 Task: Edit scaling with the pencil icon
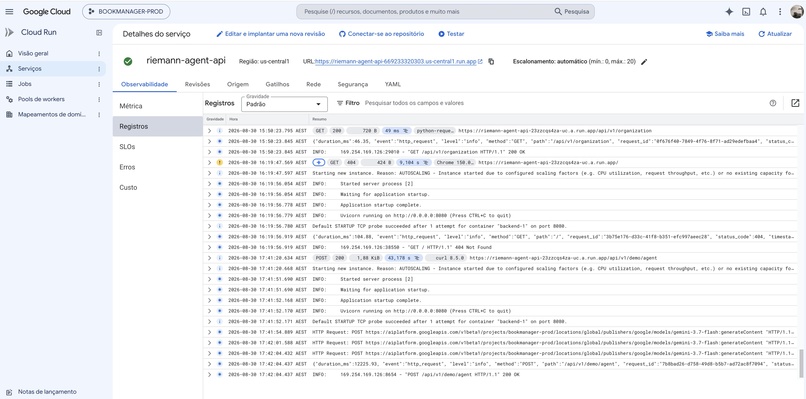[644, 62]
